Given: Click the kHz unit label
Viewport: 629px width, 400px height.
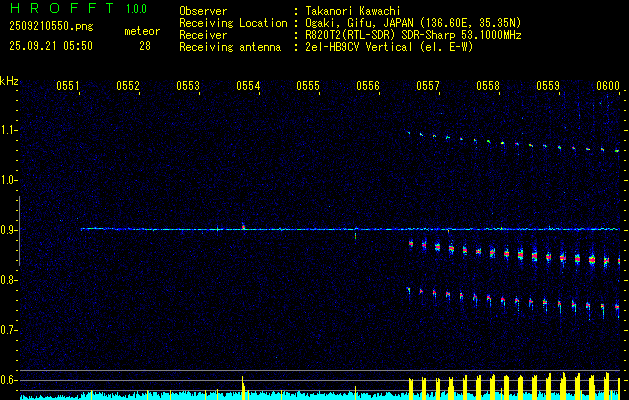Looking at the screenshot, I should (x=9, y=81).
